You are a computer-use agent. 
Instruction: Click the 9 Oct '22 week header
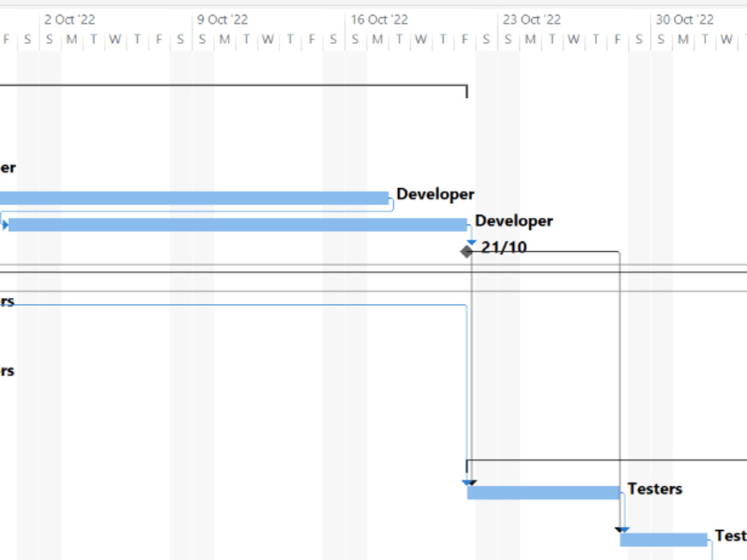pos(223,19)
